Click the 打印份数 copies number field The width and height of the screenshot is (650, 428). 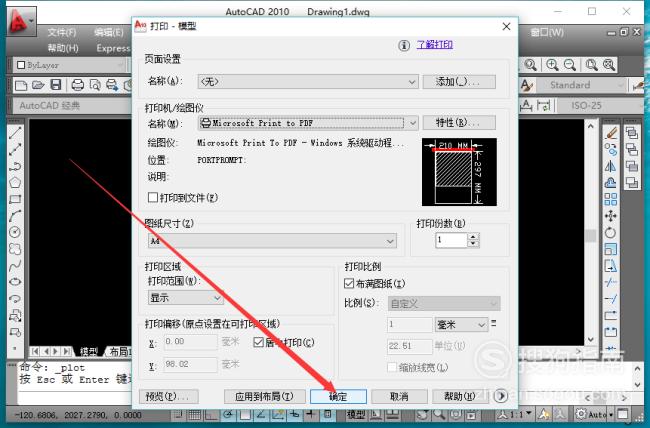[x=451, y=240]
